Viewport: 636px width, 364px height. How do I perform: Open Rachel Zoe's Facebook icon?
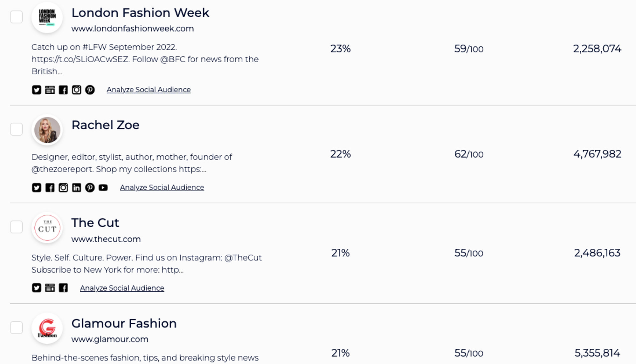pos(50,188)
